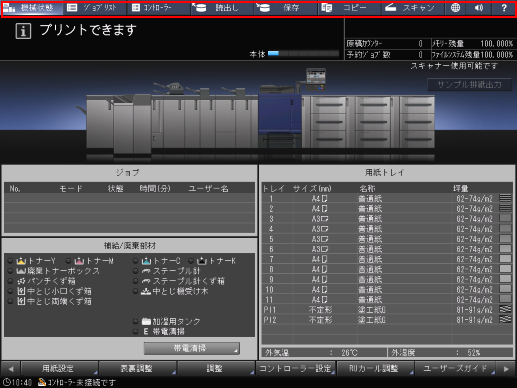
Task: Click the ファイルシステム残量 readout
Action: tap(473, 55)
